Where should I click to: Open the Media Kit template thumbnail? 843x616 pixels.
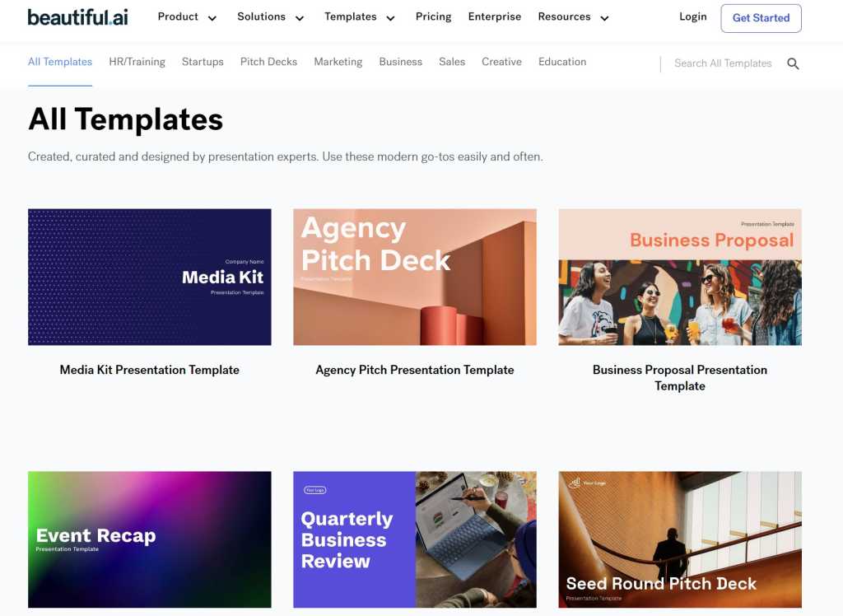[150, 277]
